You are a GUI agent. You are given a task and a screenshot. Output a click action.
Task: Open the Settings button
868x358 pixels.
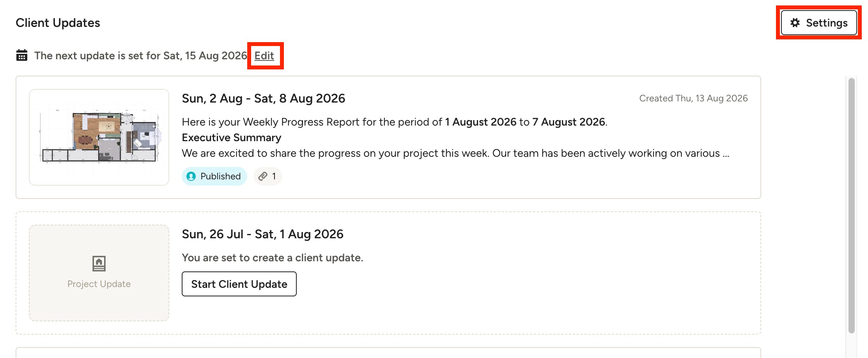click(818, 23)
